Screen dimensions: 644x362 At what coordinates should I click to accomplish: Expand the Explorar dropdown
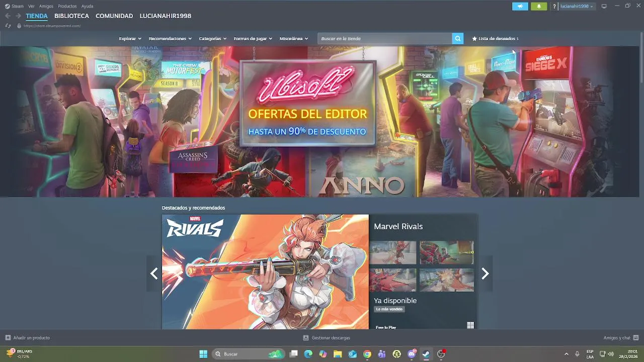point(130,39)
